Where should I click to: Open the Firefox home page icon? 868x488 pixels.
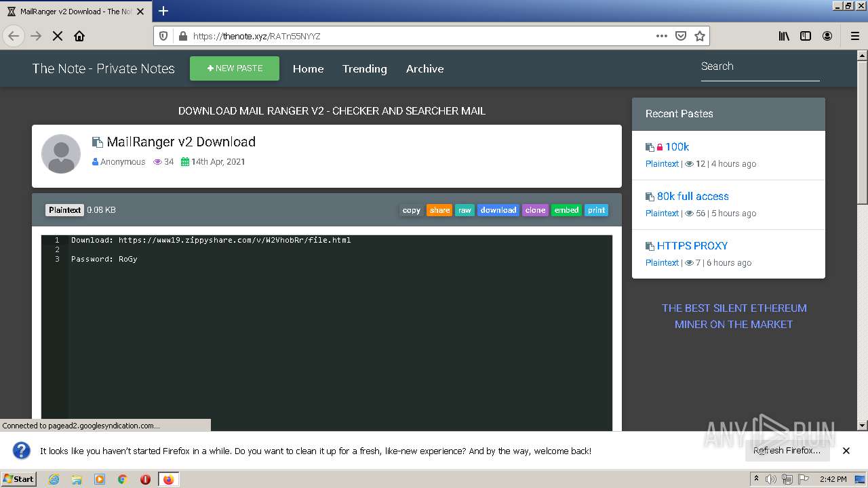(79, 36)
